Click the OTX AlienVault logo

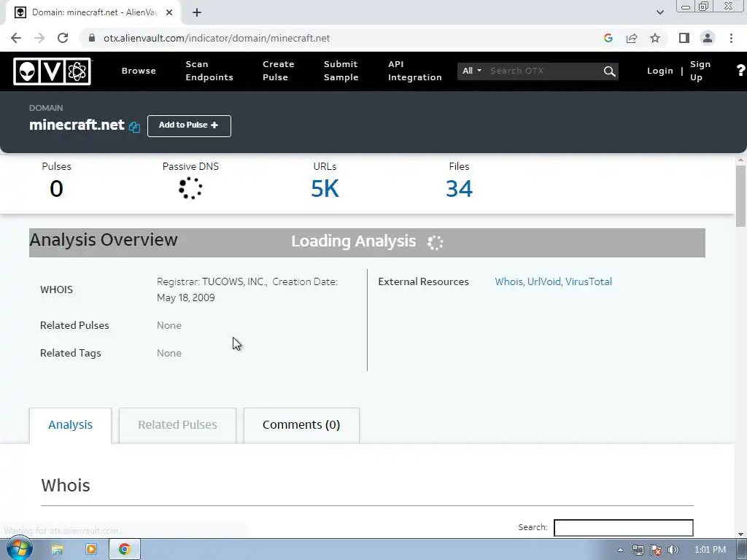tap(53, 71)
